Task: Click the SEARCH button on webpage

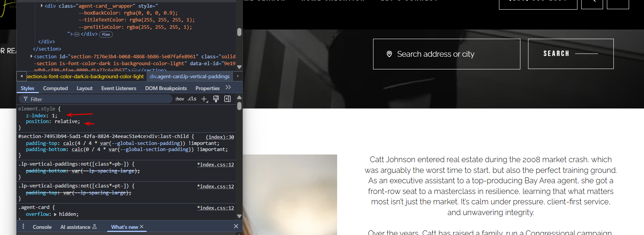Action: point(571,54)
